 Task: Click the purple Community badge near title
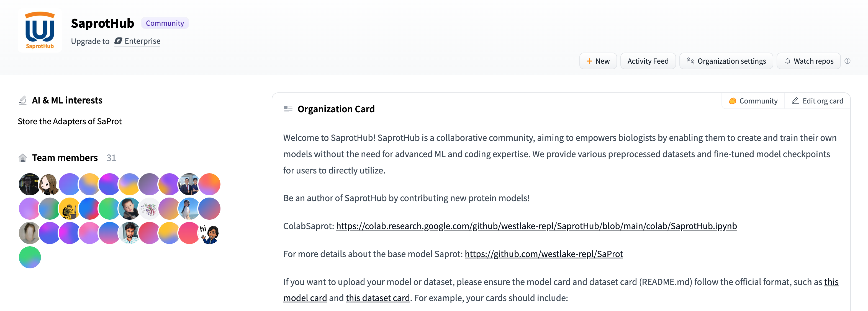(x=165, y=23)
